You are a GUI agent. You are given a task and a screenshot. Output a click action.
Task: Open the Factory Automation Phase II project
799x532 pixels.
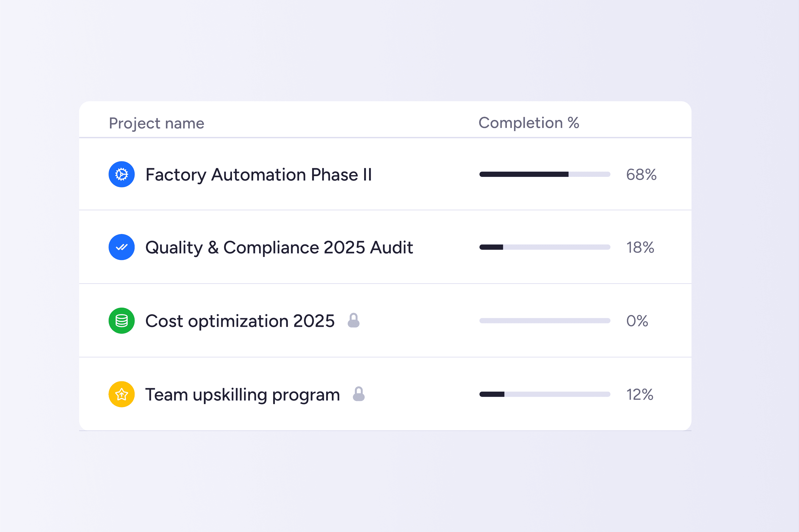[258, 175]
